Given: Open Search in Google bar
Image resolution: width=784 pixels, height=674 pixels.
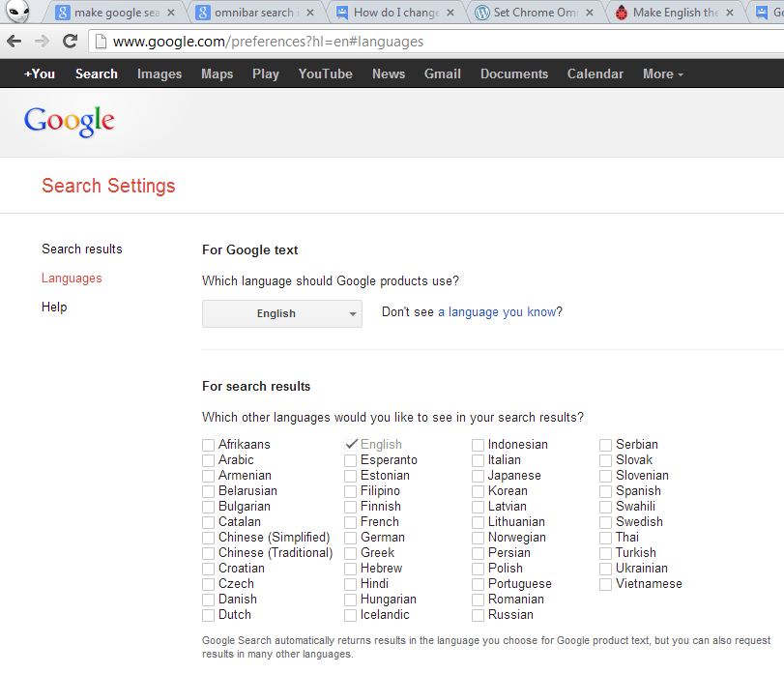Looking at the screenshot, I should click(x=97, y=74).
